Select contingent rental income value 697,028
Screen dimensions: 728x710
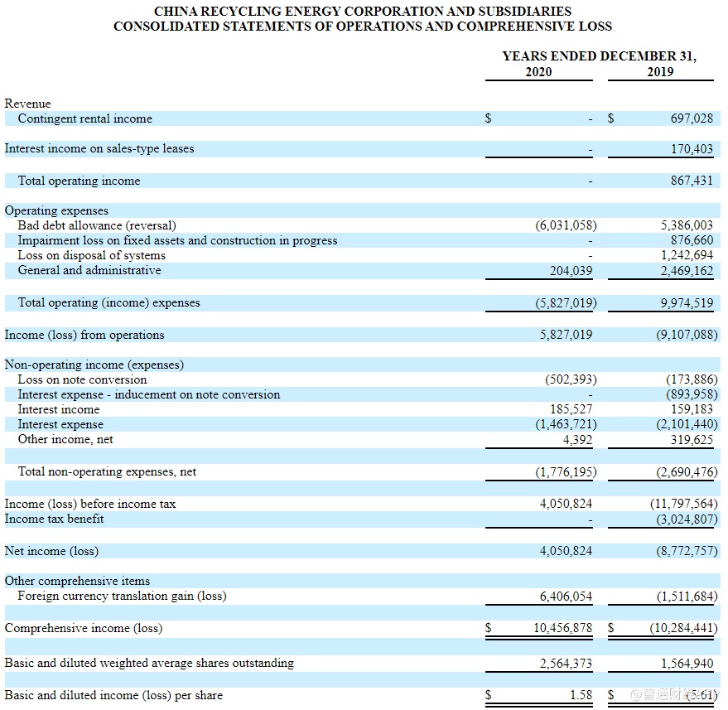[692, 118]
